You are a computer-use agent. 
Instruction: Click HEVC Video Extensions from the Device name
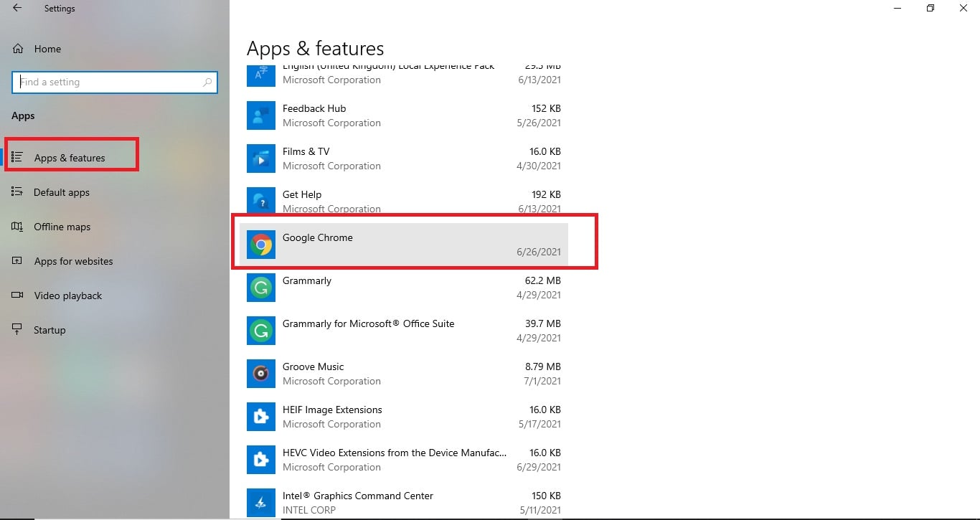pos(395,453)
